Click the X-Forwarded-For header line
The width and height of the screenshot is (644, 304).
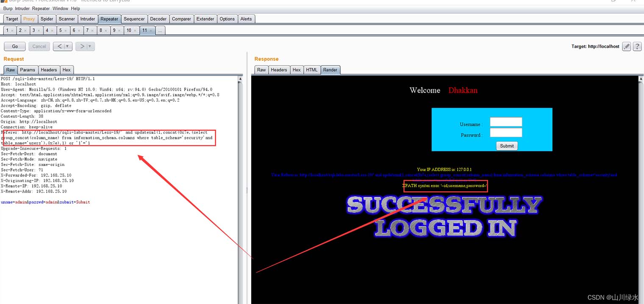(x=36, y=175)
